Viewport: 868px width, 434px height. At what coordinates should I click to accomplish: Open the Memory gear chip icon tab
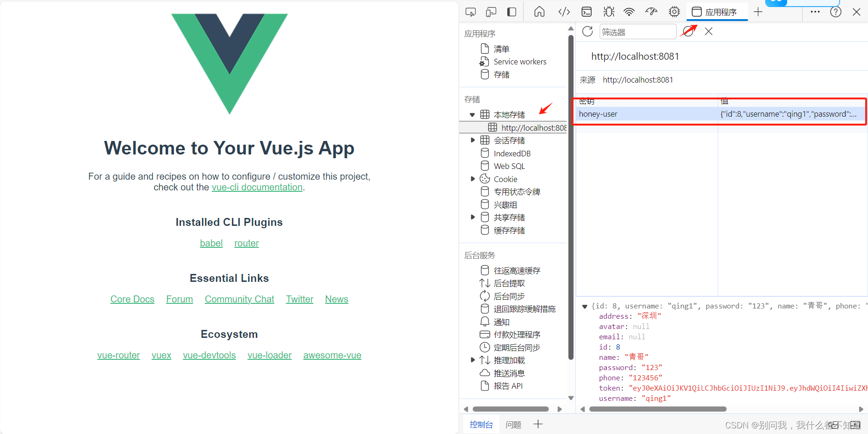tap(674, 12)
